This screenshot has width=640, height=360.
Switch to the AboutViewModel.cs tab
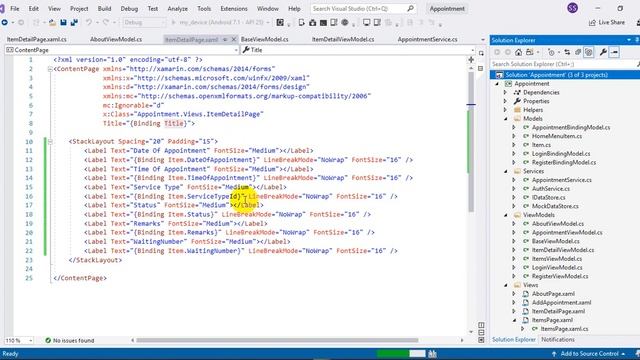(116, 40)
